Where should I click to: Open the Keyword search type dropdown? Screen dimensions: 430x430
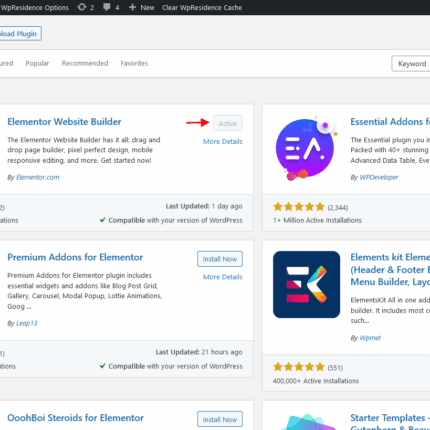pos(411,64)
